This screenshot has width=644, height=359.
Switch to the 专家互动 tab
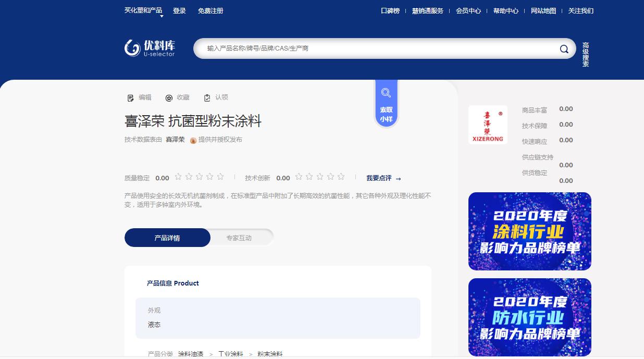(x=239, y=238)
